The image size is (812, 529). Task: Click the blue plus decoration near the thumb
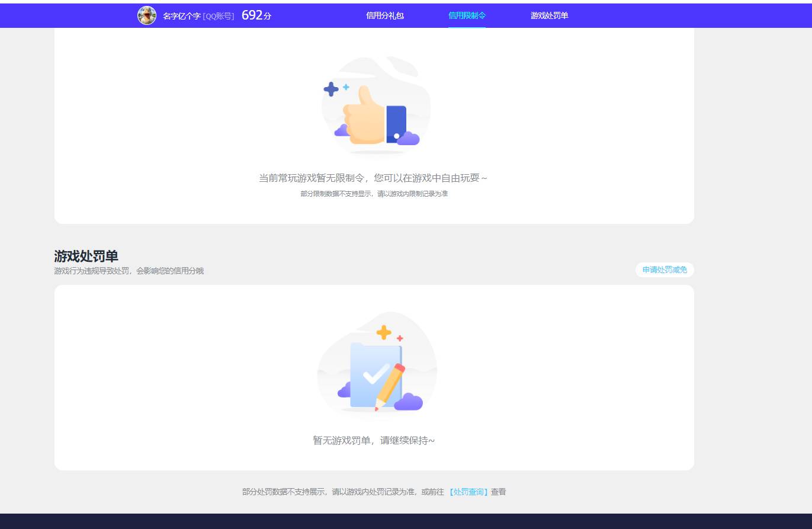point(330,89)
